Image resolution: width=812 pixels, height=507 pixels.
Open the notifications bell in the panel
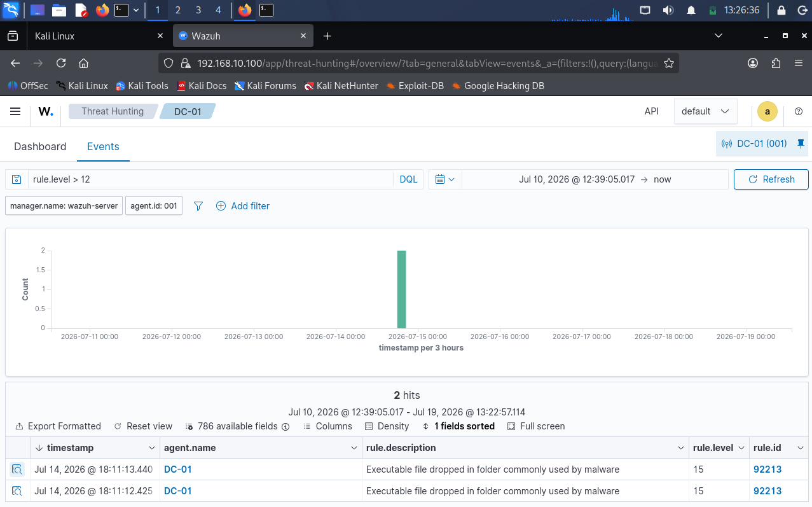691,10
